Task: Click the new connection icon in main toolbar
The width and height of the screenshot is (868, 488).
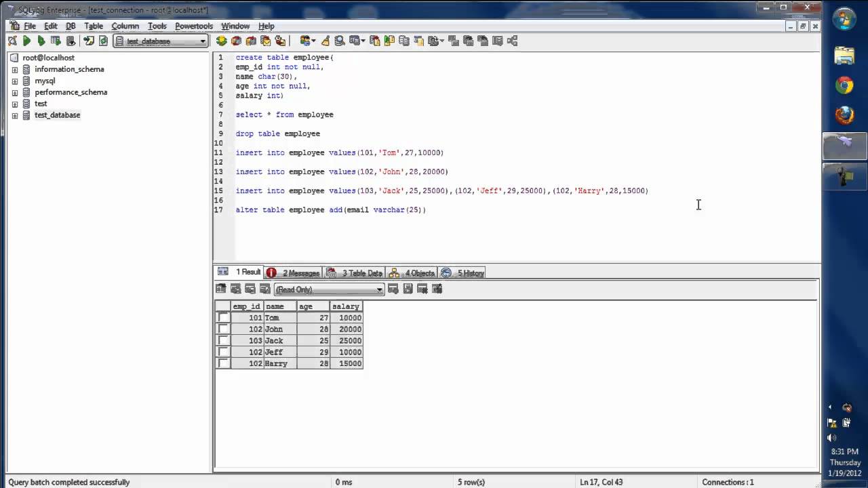Action: pos(12,41)
